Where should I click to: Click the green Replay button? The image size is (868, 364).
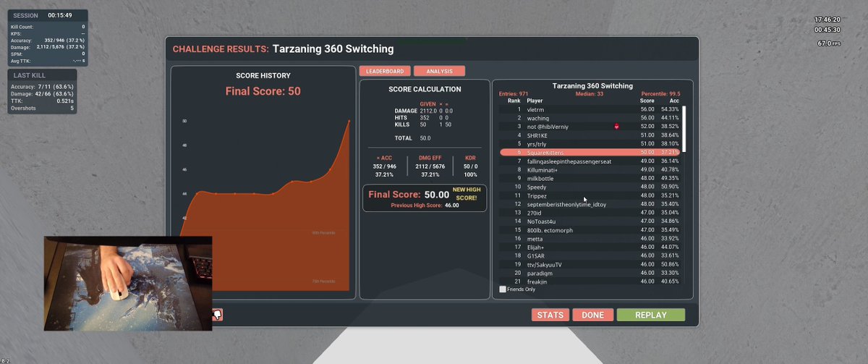pos(651,315)
